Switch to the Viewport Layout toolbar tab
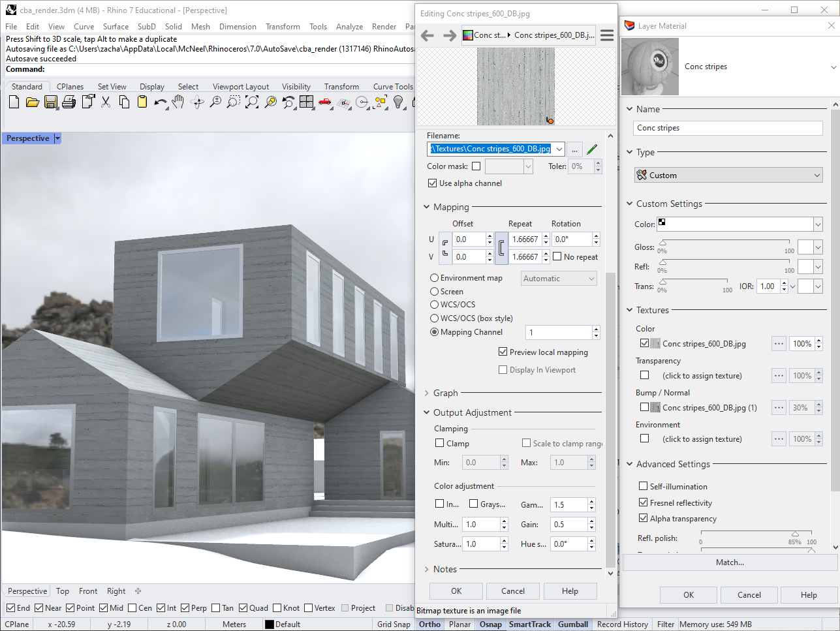840x631 pixels. [x=240, y=87]
